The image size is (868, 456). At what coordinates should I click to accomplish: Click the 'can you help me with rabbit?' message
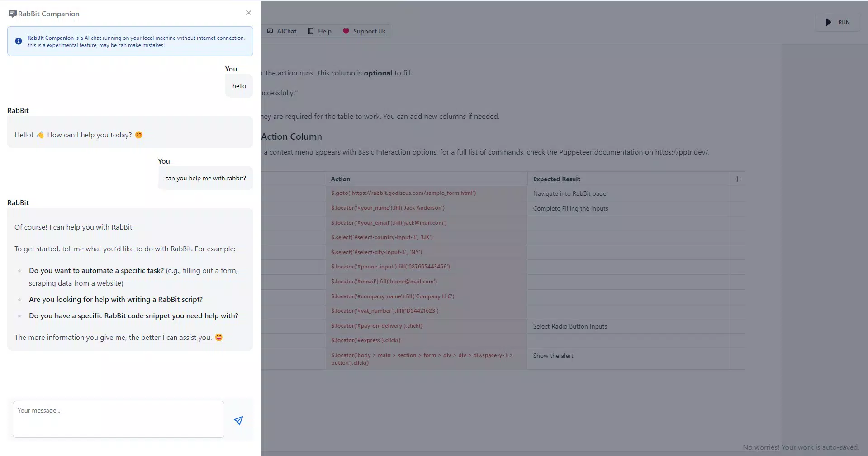[205, 178]
